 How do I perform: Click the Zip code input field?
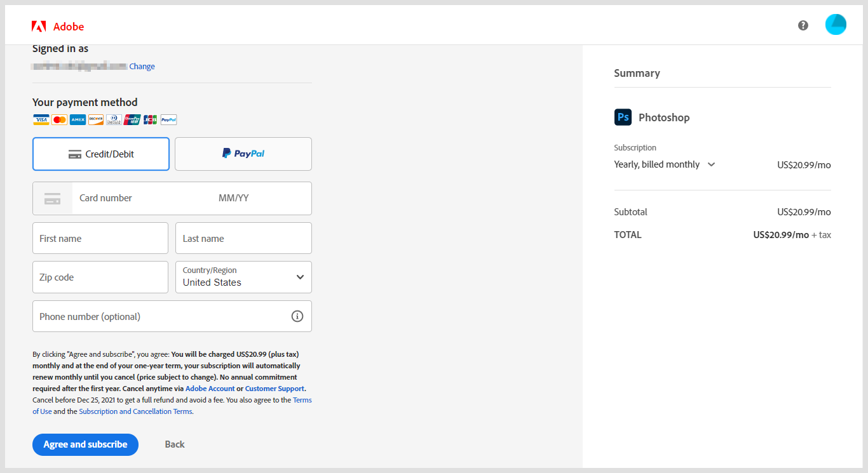pyautogui.click(x=100, y=277)
